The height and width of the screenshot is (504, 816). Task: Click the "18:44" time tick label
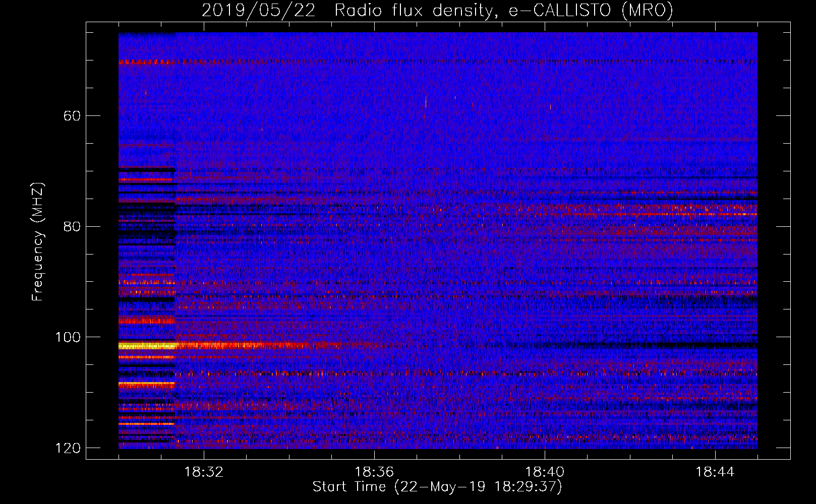click(715, 472)
